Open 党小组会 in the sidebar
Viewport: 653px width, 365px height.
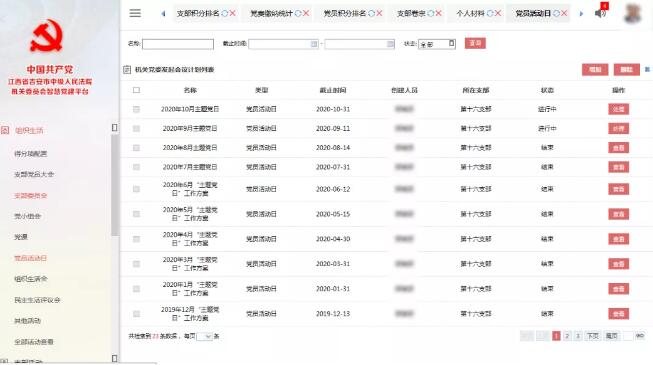tap(27, 216)
